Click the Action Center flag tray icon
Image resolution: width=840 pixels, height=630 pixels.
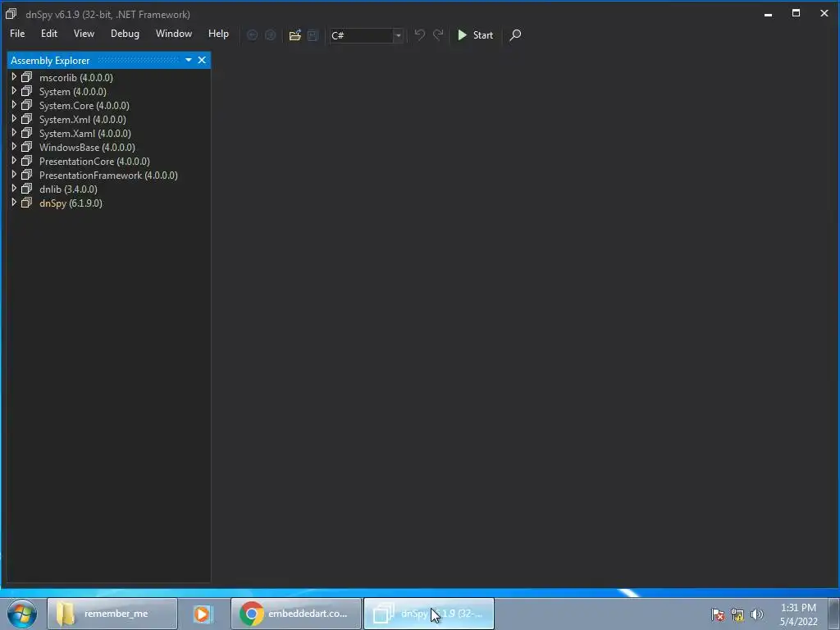pos(718,614)
